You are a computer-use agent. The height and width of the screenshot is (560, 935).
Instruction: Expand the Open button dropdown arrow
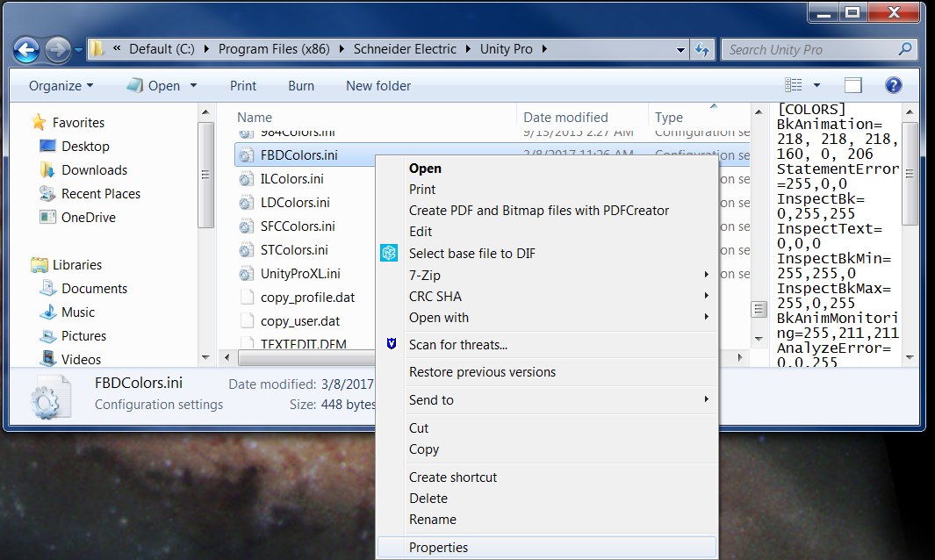point(193,86)
